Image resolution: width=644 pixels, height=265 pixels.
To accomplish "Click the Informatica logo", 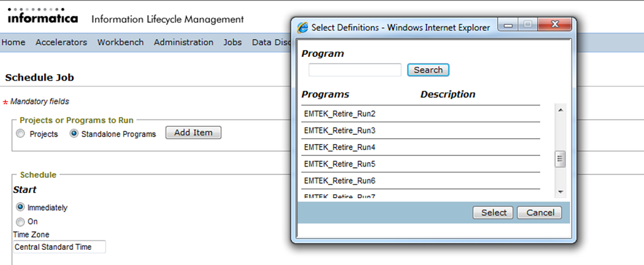I will (42, 19).
